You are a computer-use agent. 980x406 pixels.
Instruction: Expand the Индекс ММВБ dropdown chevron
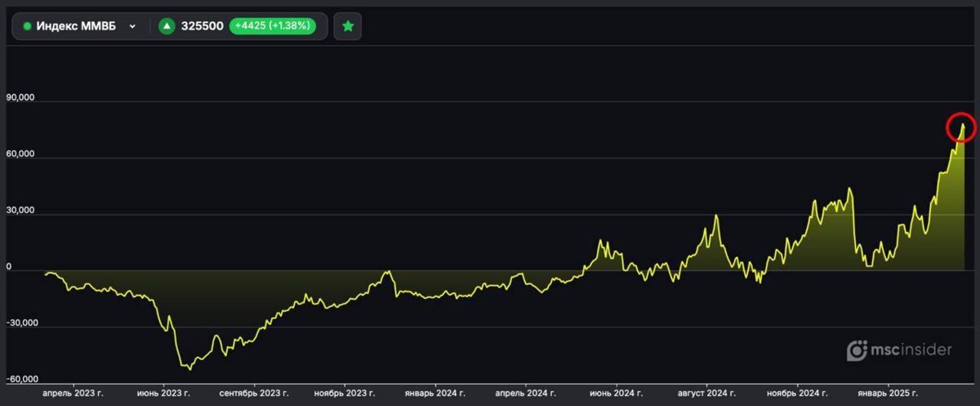(x=132, y=26)
